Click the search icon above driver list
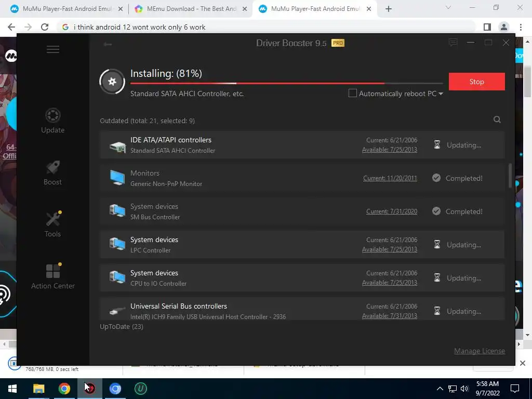Screen dimensions: 532x399 (x=497, y=119)
